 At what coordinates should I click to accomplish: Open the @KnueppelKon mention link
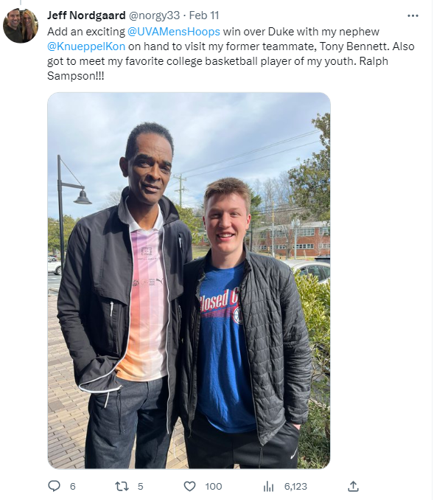tap(86, 46)
